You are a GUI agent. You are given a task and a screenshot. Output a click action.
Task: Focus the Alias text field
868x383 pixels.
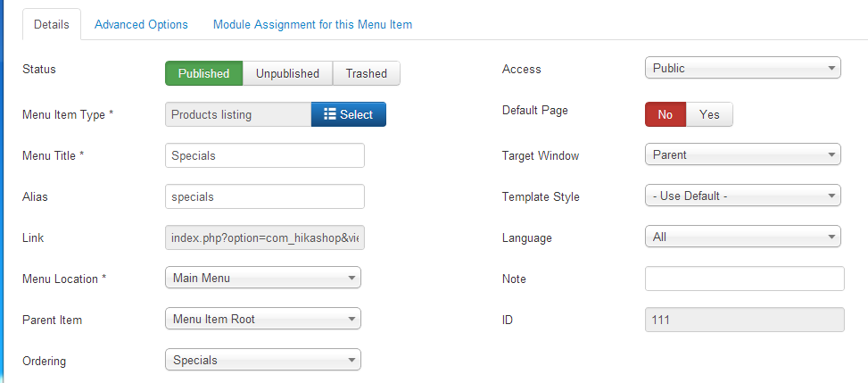click(x=265, y=196)
